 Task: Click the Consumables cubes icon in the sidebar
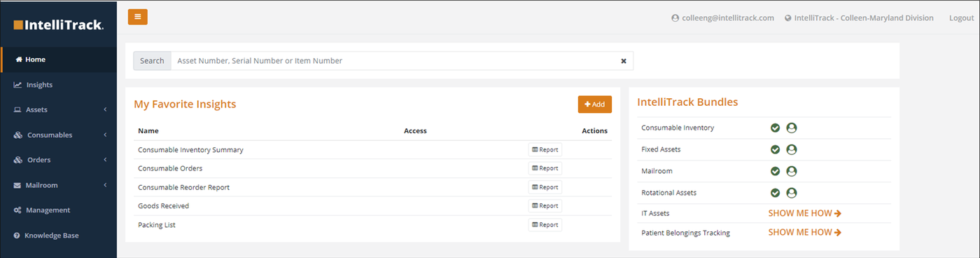point(18,135)
